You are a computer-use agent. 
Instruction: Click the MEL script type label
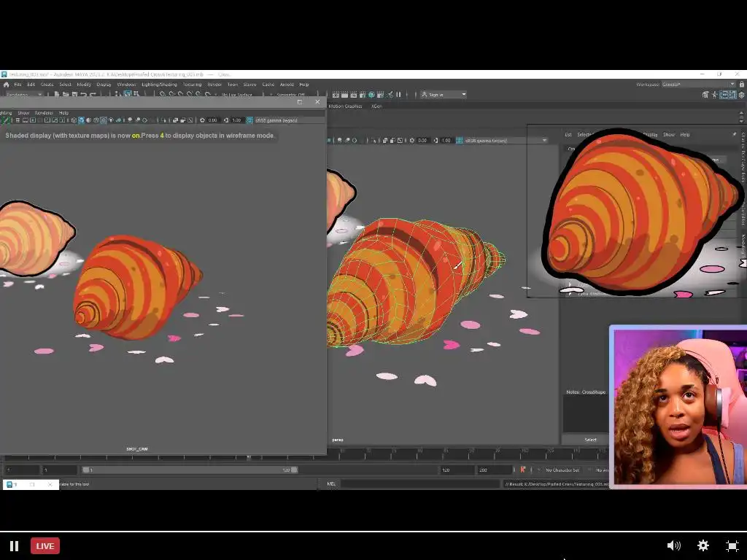(332, 484)
